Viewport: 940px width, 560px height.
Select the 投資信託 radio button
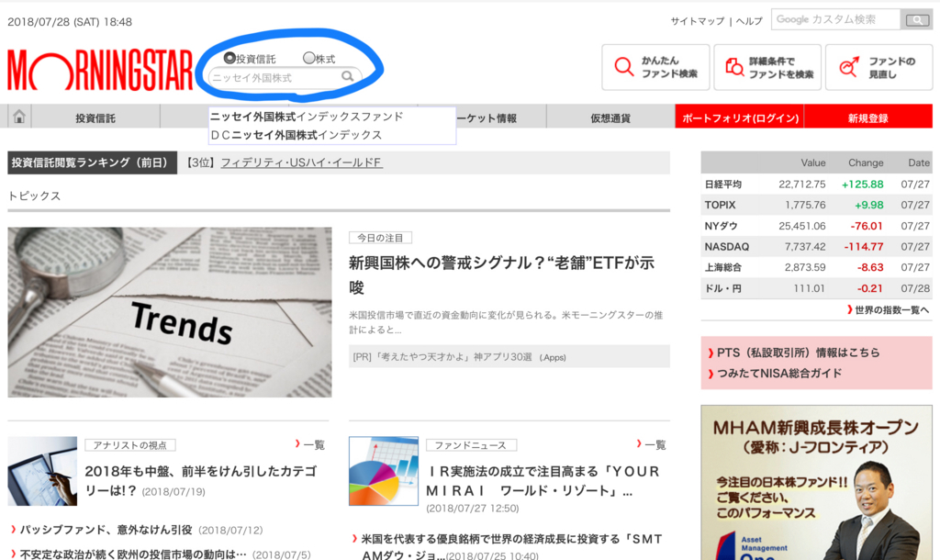coord(229,58)
